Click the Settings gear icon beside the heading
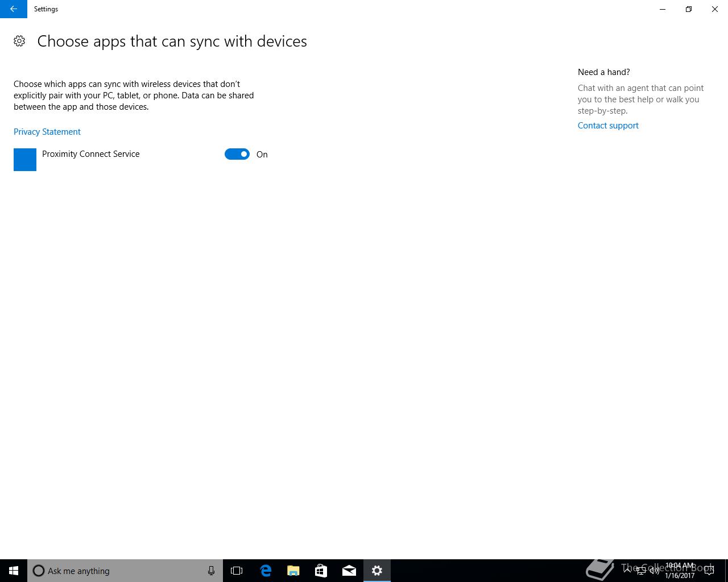The height and width of the screenshot is (582, 728). click(x=19, y=41)
